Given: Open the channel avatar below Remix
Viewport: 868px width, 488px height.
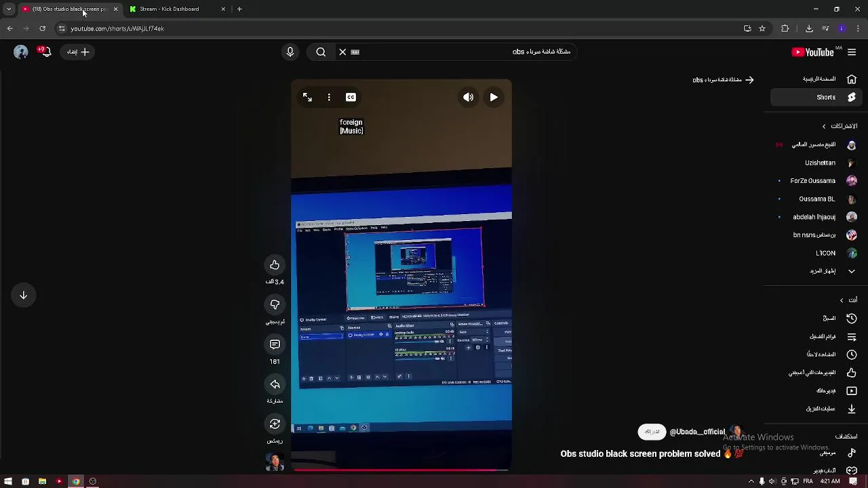Looking at the screenshot, I should 275,462.
